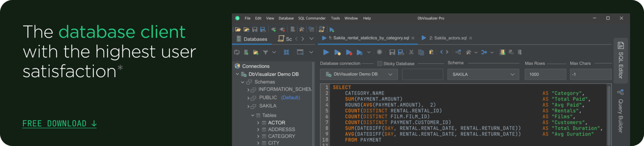Select the CITY table in the tree
Viewport: 644px width, 146px height.
click(x=274, y=143)
